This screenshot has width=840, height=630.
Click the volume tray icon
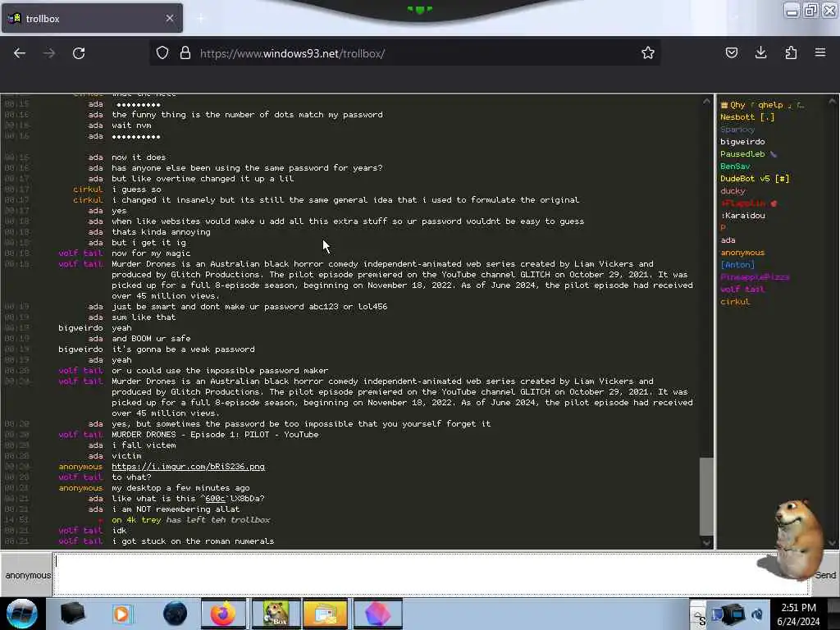pyautogui.click(x=757, y=614)
